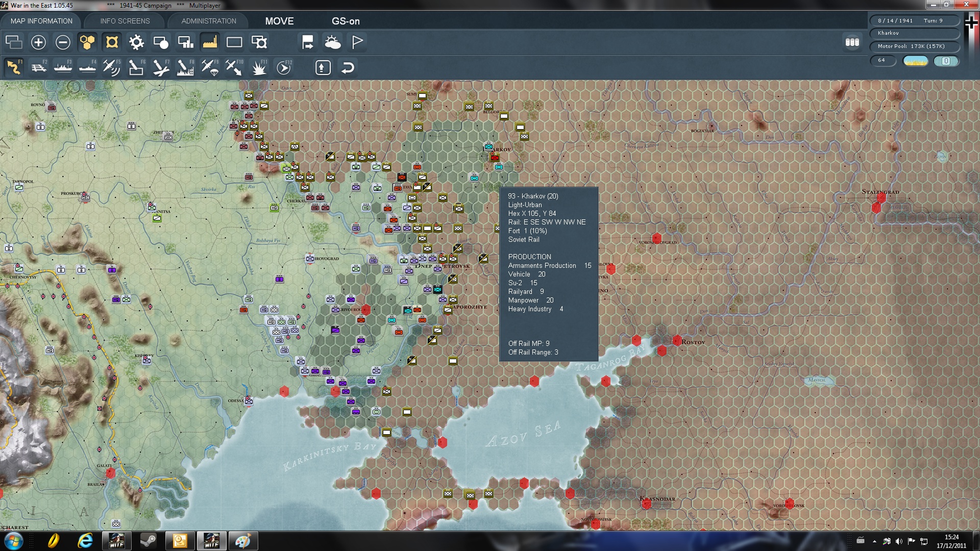The height and width of the screenshot is (551, 980).
Task: Zoom in the map with plus icon
Action: [x=38, y=42]
